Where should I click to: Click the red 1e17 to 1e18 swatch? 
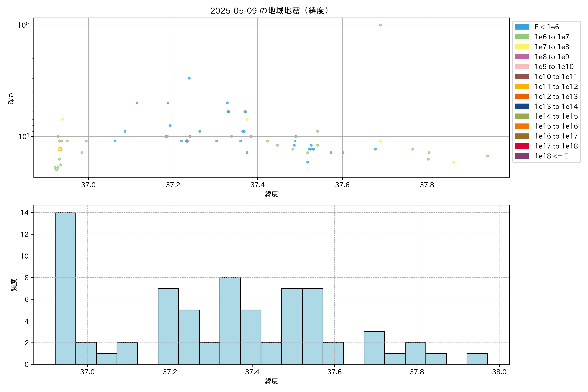pyautogui.click(x=522, y=146)
